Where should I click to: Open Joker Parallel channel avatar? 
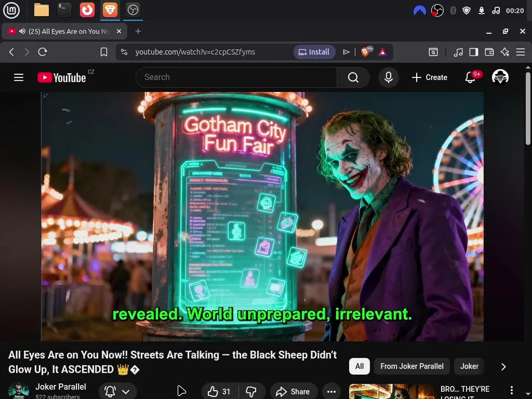(x=19, y=391)
